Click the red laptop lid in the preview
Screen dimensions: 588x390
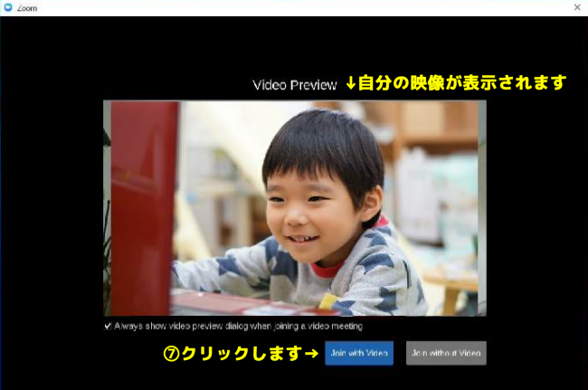click(144, 208)
